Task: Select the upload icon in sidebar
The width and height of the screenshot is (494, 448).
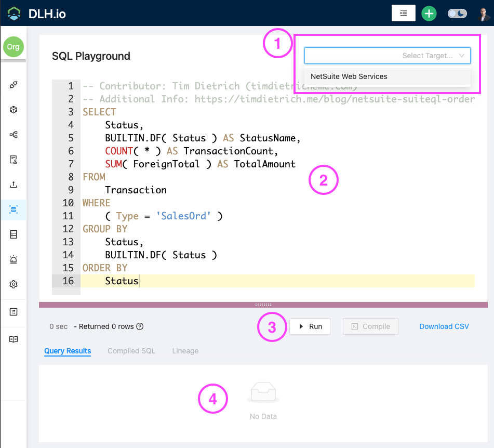Action: (13, 185)
